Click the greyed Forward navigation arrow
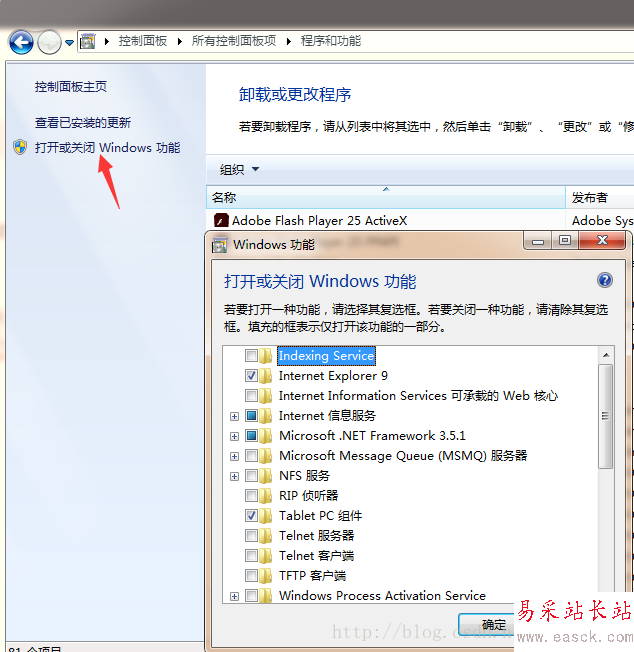Screen dimensions: 634x652 pyautogui.click(x=49, y=42)
